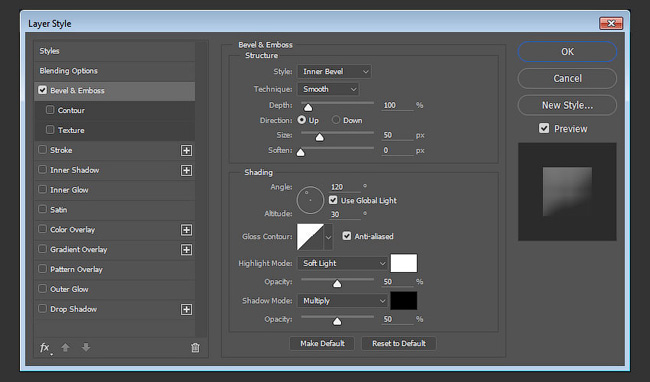Add another Stroke with plus icon

187,150
